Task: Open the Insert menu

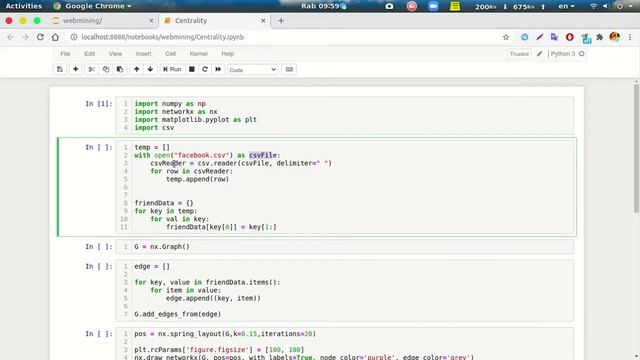Action: click(x=143, y=54)
